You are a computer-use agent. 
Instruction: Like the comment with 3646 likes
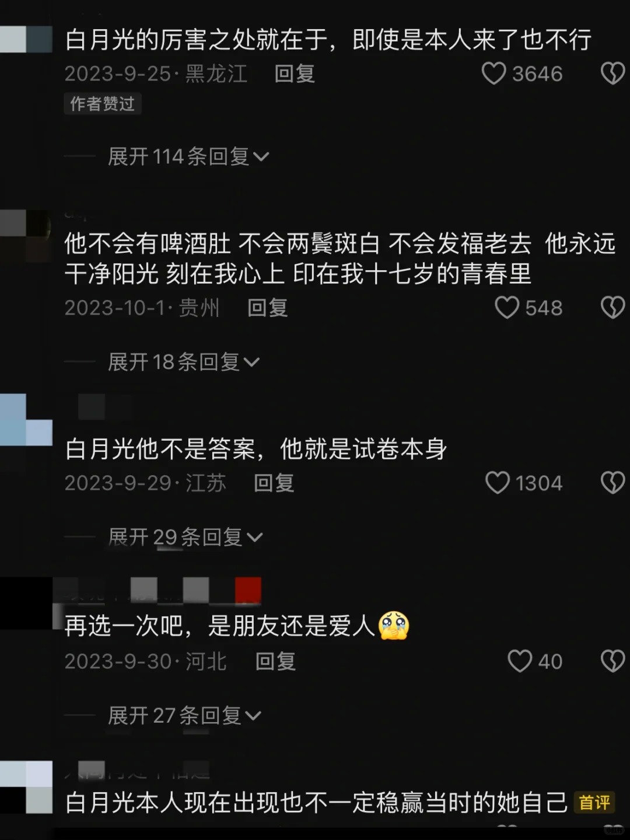[x=494, y=74]
